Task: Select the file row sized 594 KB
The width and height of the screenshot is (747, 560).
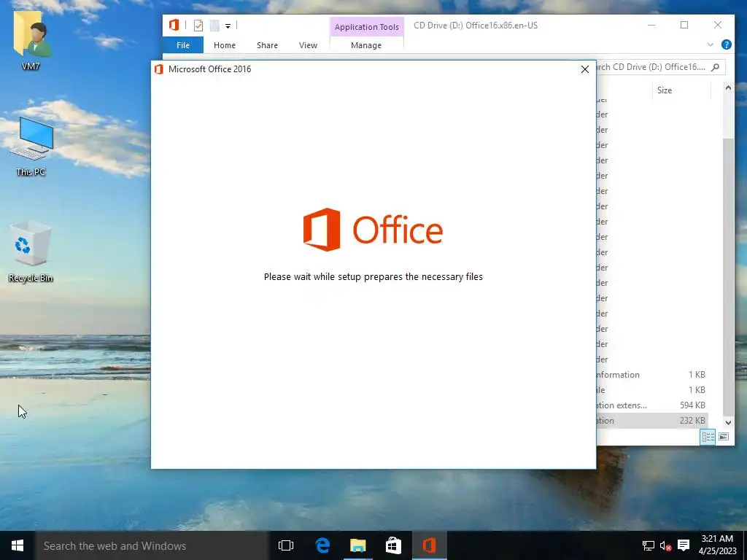Action: pos(651,405)
